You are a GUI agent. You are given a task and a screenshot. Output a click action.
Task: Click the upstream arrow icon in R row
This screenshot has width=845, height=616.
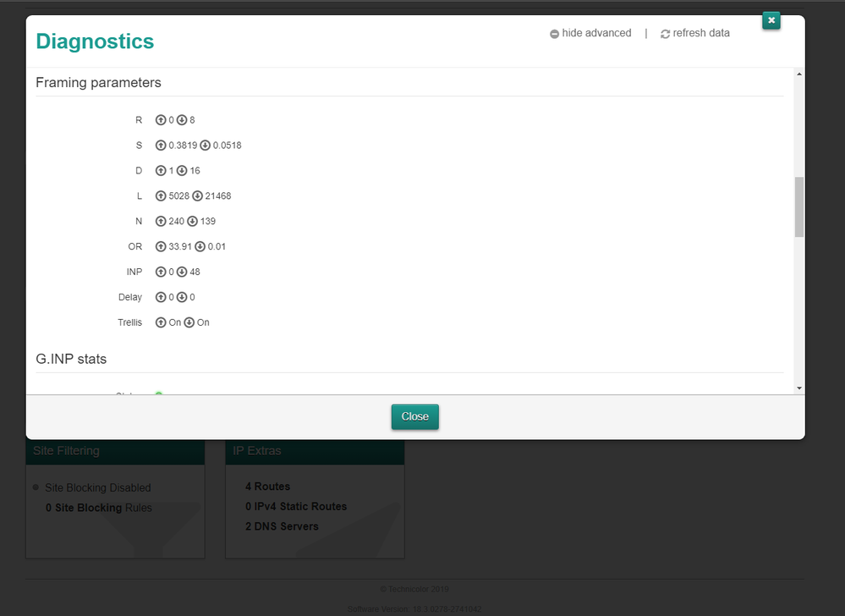click(161, 120)
